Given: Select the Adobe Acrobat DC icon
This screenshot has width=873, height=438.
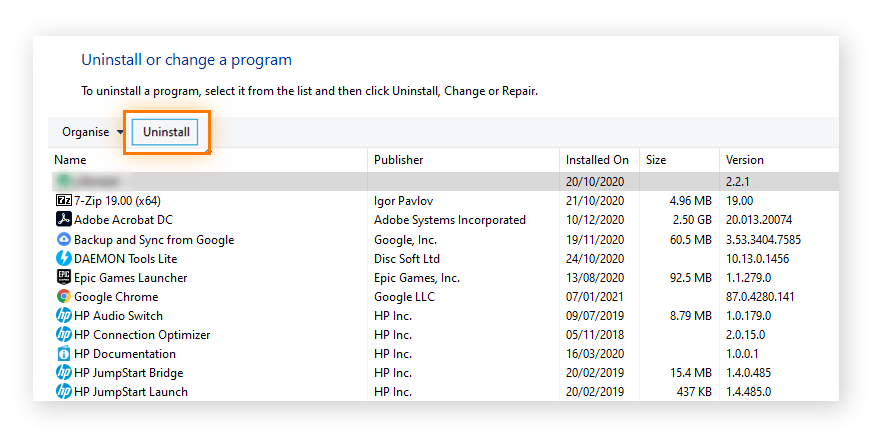Looking at the screenshot, I should [63, 220].
